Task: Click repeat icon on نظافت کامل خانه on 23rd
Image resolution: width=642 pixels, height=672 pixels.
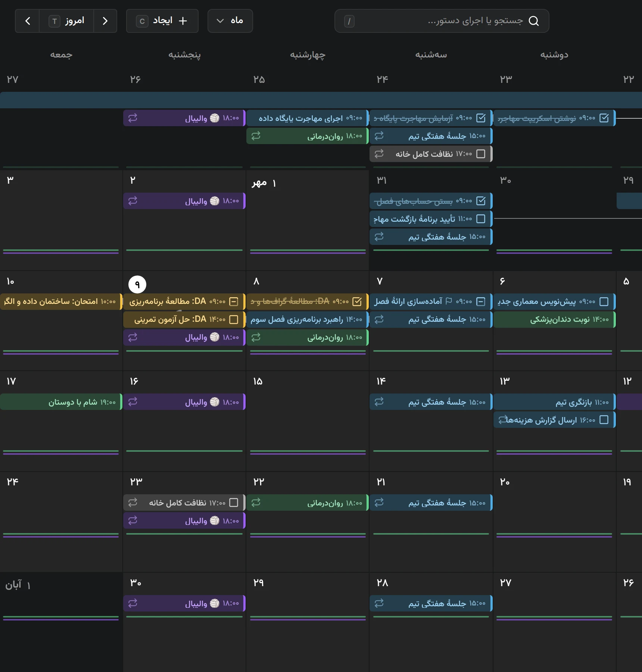Action: (x=133, y=503)
